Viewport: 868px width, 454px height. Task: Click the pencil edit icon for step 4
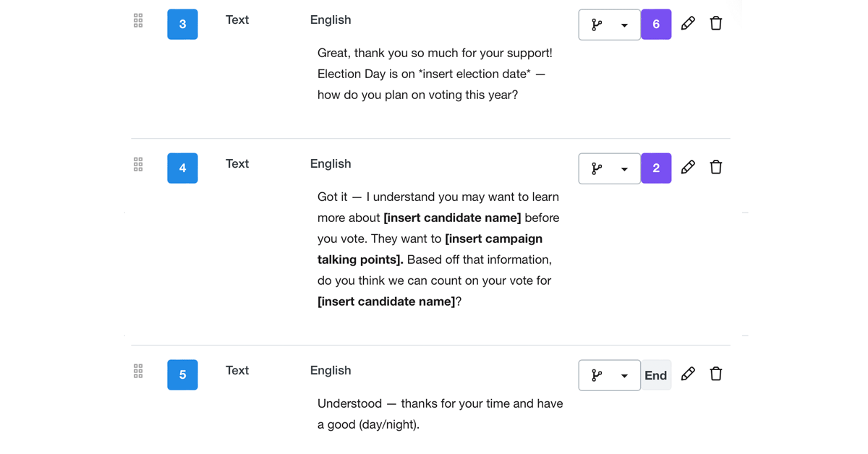[688, 167]
